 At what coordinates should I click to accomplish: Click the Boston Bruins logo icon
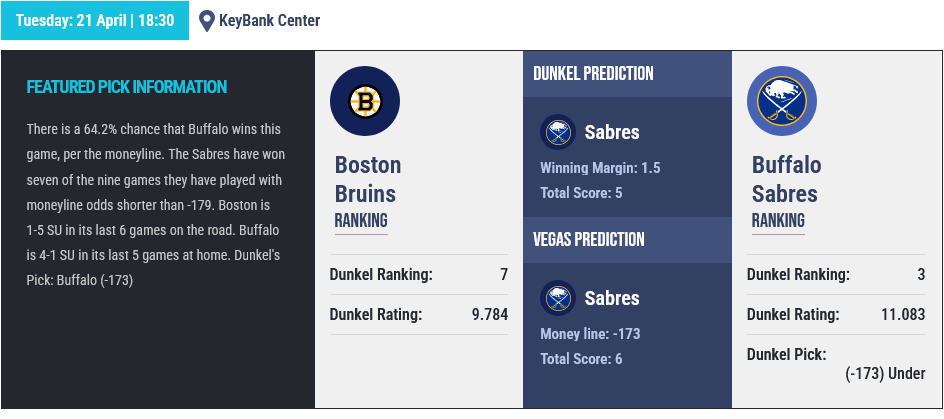click(x=365, y=101)
